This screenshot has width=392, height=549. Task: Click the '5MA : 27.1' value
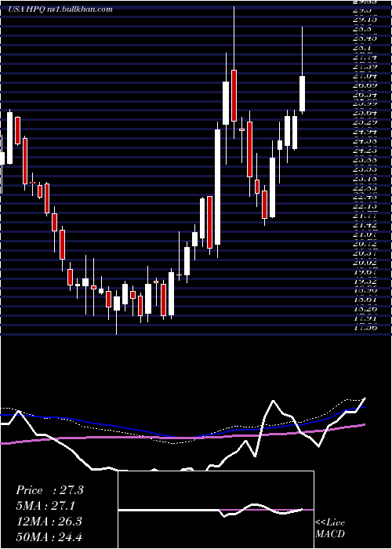coord(45,506)
